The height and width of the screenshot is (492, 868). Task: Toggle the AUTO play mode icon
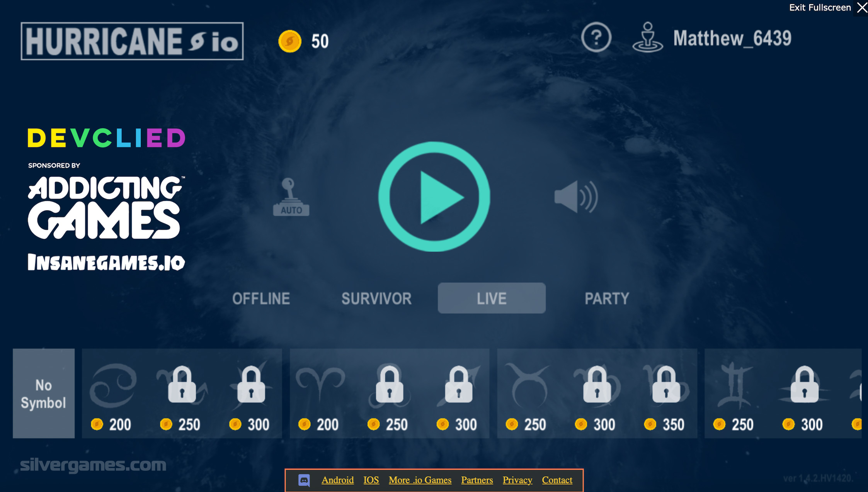[x=291, y=197]
